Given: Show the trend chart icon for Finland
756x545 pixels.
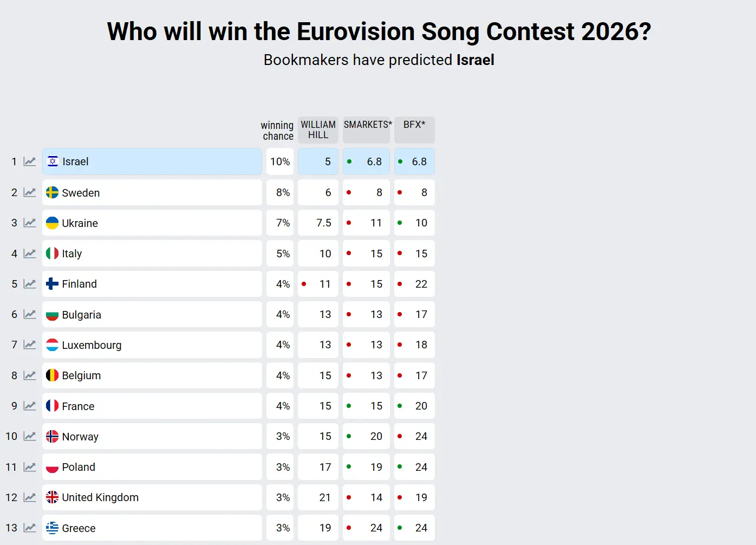Looking at the screenshot, I should [30, 284].
